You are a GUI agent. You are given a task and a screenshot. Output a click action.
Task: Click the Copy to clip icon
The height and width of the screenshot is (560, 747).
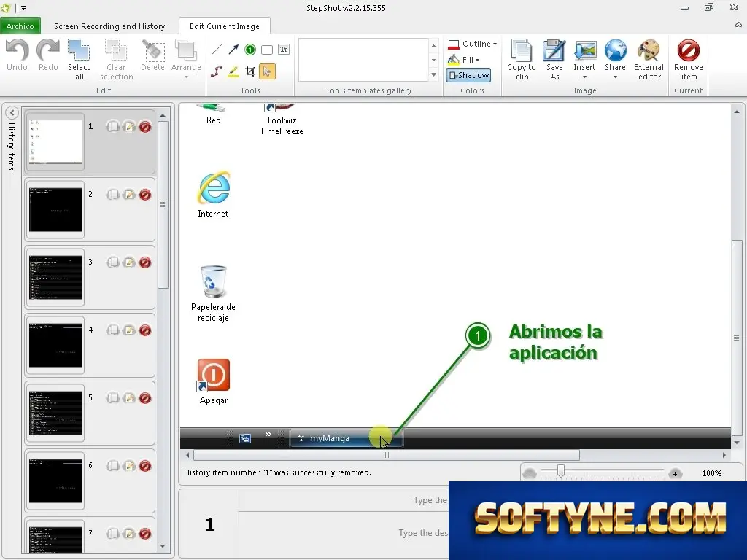point(521,60)
